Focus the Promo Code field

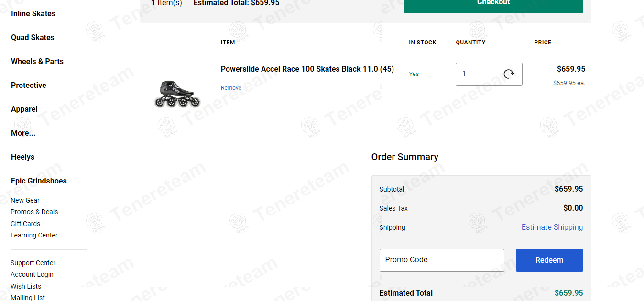442,260
